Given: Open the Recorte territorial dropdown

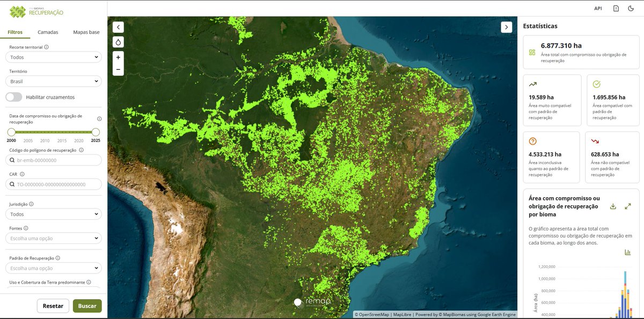Looking at the screenshot, I should click(x=54, y=57).
